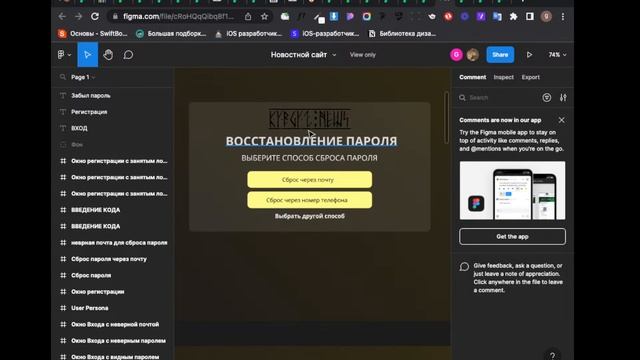Search layers with the magnifier icon

point(62,77)
